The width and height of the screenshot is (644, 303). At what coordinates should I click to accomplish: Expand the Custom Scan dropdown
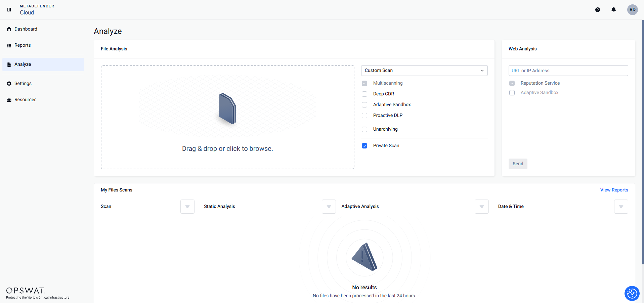[424, 71]
